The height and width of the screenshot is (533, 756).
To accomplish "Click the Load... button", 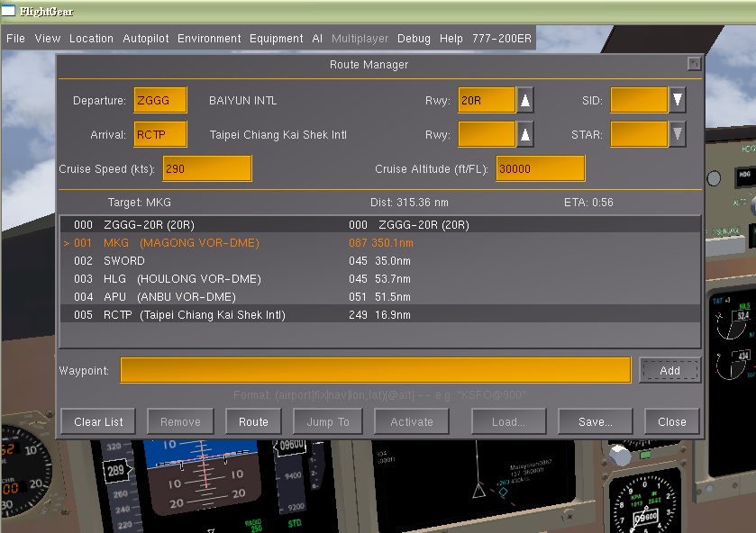I will point(509,421).
